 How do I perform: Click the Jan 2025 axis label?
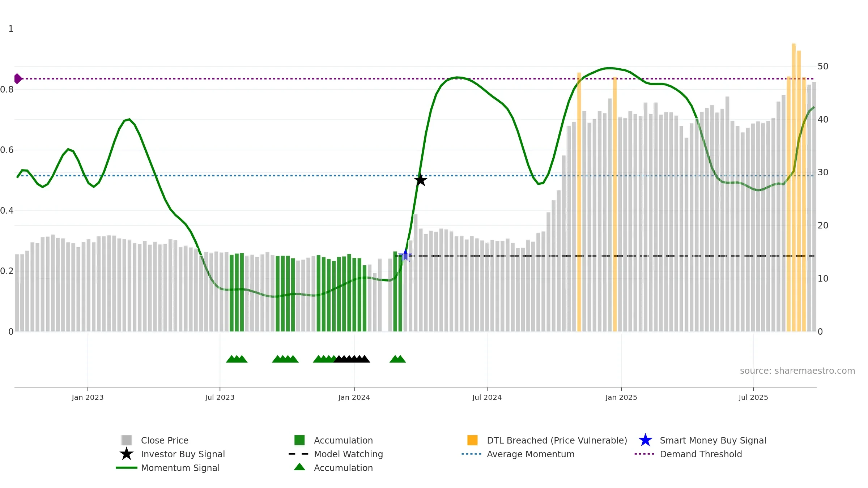[621, 398]
